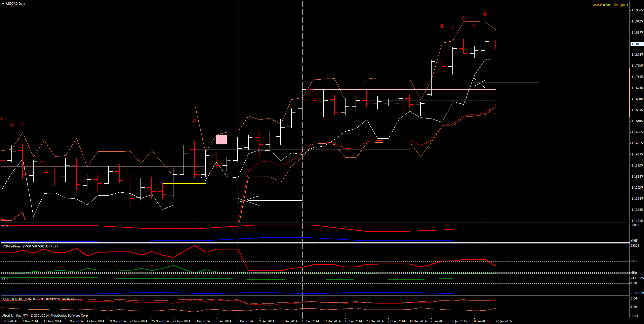
Task: Click the -0.04 scale value in sip-dif panel
Action: (x=634, y=316)
